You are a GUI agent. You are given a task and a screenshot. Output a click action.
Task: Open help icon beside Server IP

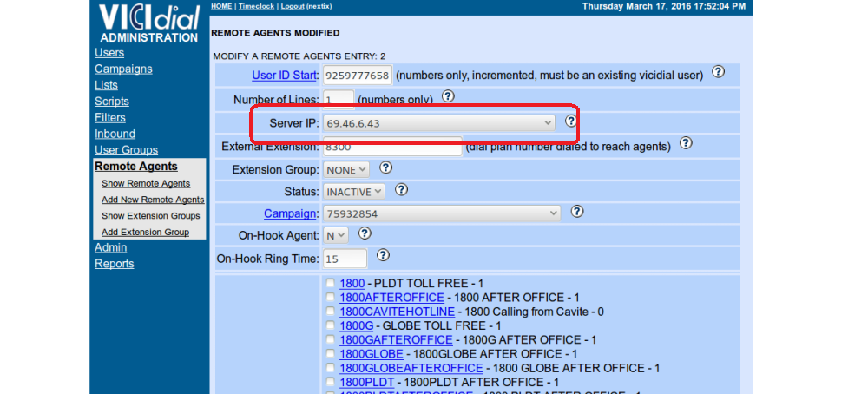(x=571, y=121)
